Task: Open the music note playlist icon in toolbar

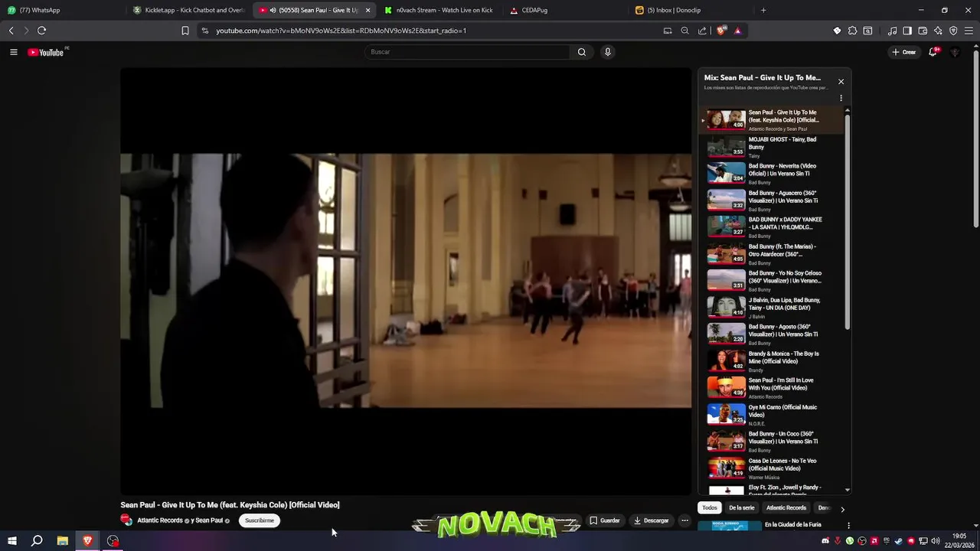Action: 892,31
